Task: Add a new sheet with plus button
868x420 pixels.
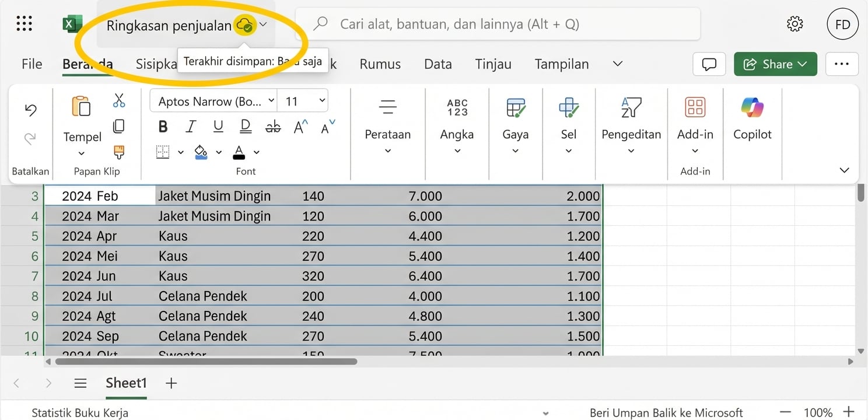Action: (x=170, y=383)
